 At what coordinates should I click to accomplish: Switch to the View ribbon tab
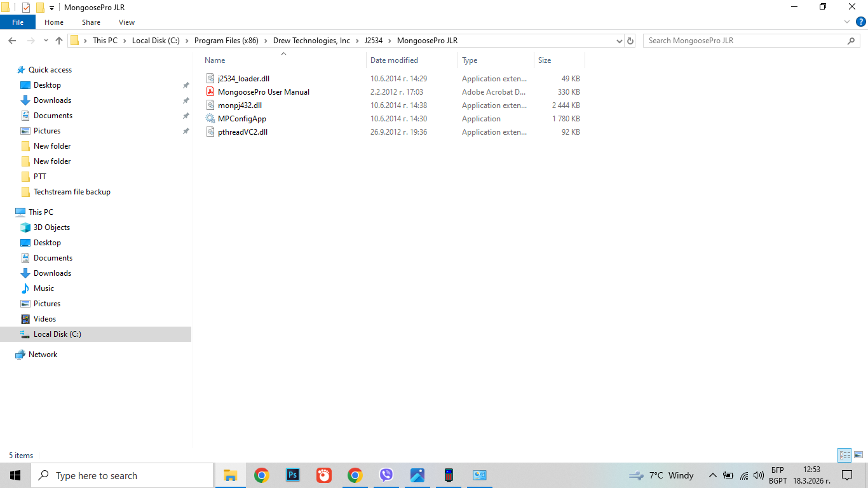pos(126,22)
